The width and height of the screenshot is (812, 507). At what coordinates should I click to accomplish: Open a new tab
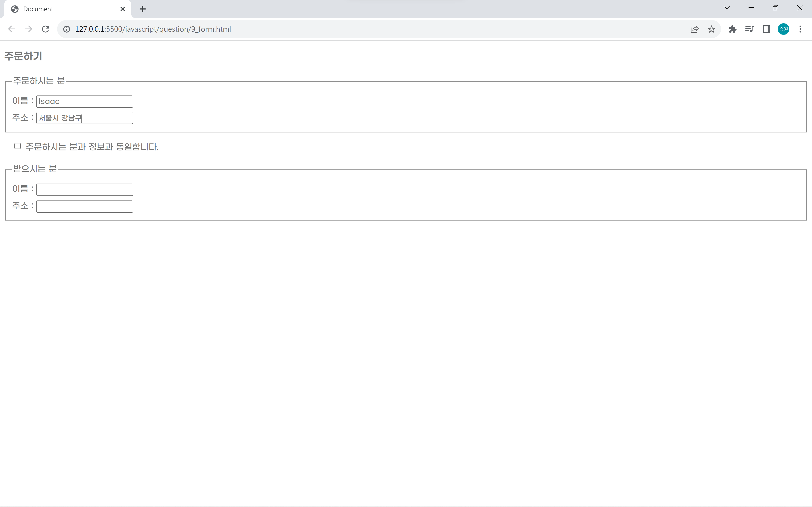[x=143, y=9]
